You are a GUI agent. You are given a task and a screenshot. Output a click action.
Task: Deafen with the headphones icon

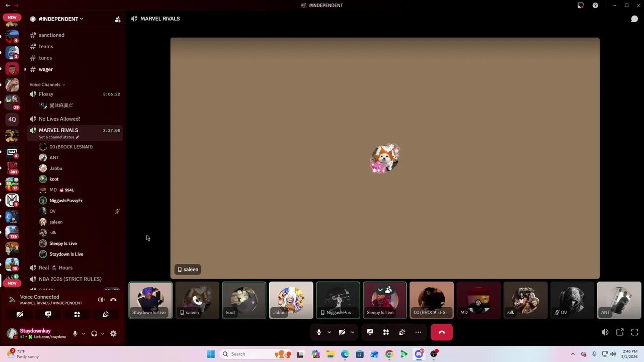[94, 333]
